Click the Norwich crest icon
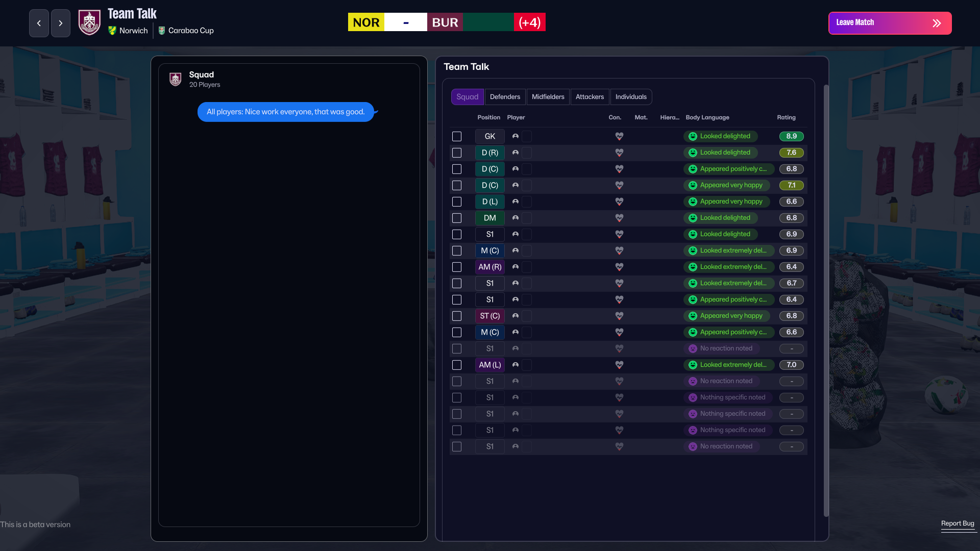The image size is (980, 551). click(112, 31)
